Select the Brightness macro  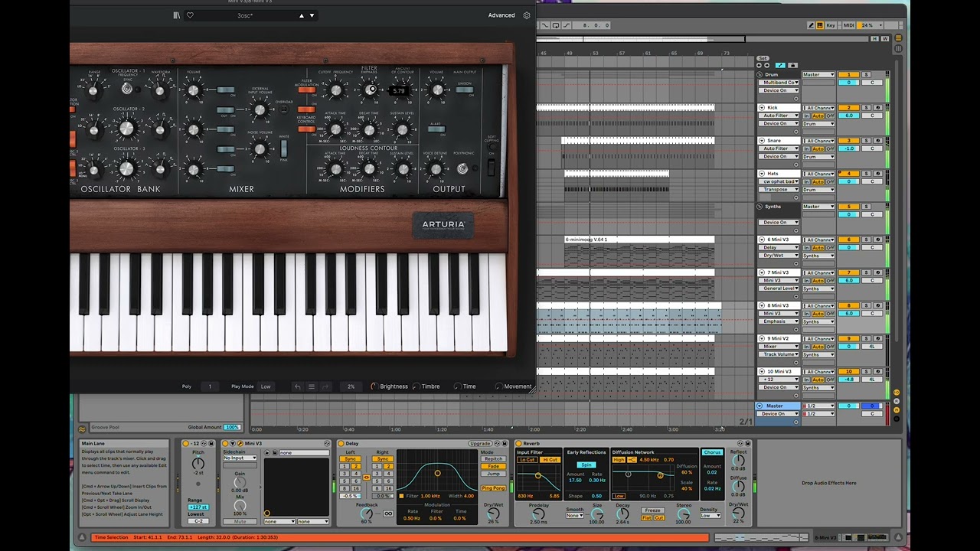(390, 386)
